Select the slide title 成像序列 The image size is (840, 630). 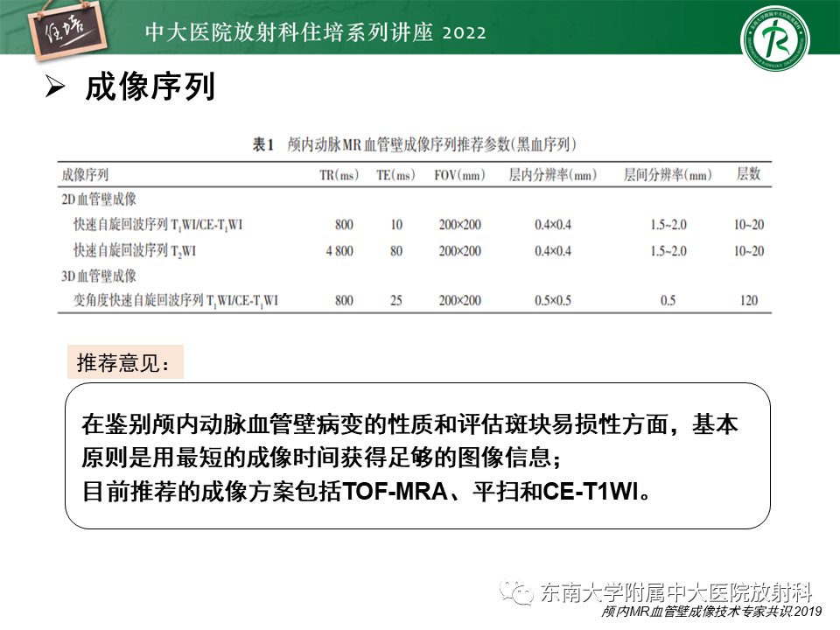(x=150, y=87)
